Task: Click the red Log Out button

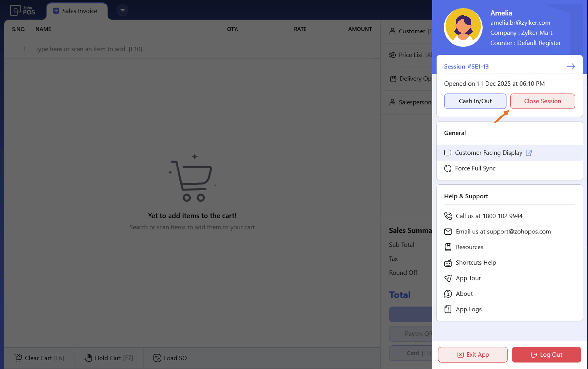Action: click(546, 355)
